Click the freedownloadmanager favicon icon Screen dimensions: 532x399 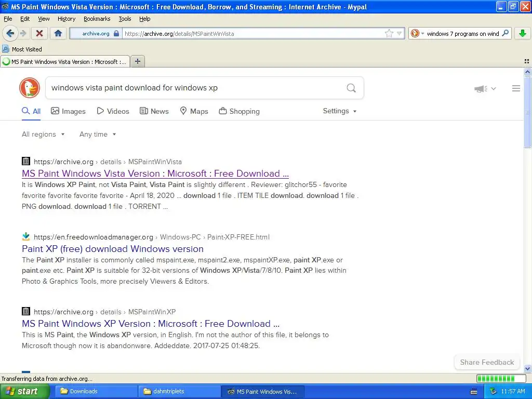tap(26, 236)
